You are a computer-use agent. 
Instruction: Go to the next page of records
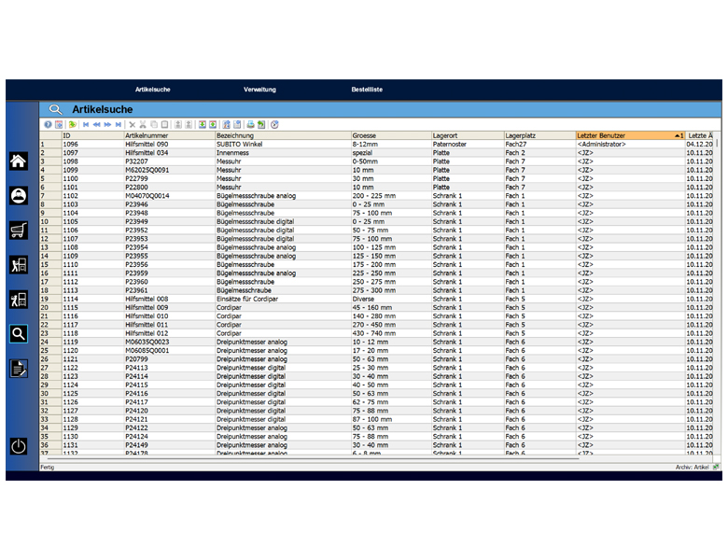(x=107, y=124)
